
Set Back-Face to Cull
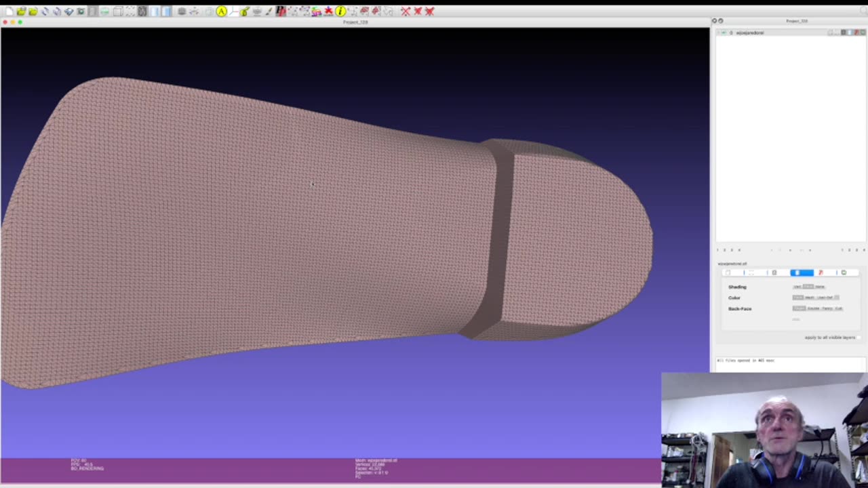pos(839,308)
